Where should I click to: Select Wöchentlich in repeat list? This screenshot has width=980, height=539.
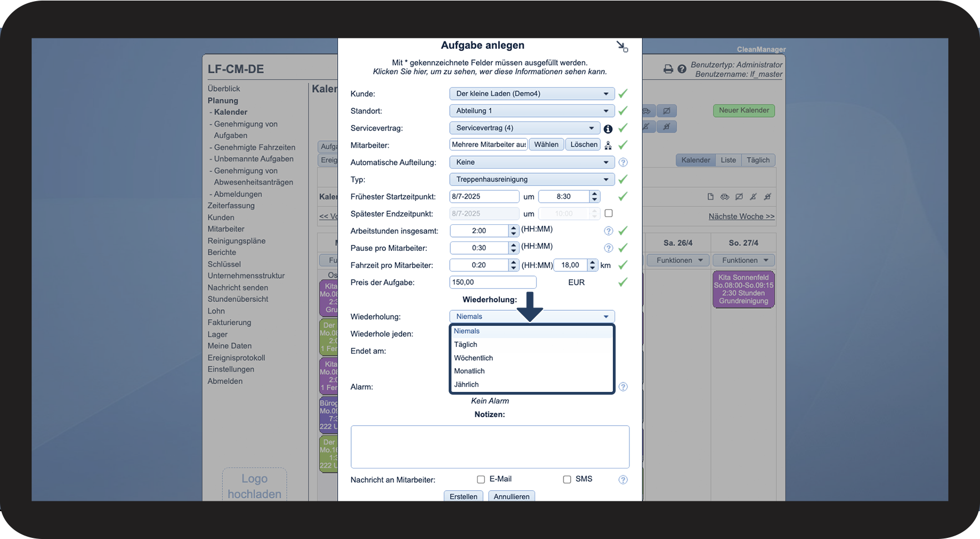tap(532, 358)
